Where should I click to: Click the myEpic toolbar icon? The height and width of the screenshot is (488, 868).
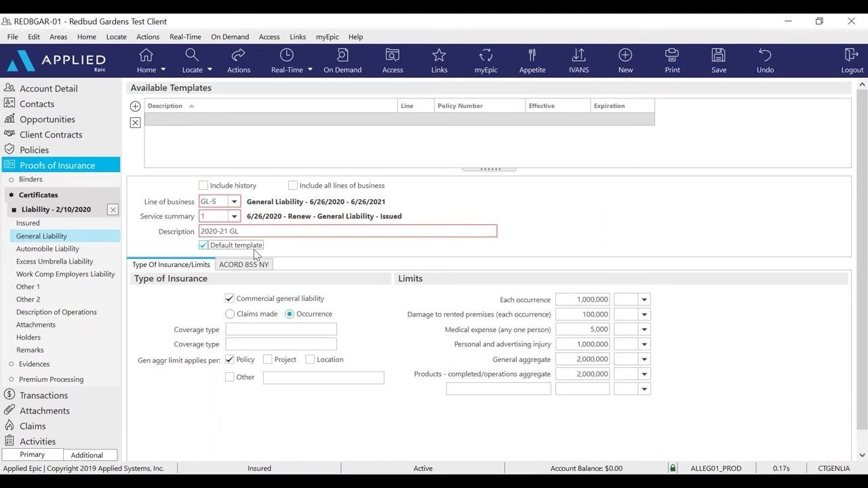[486, 56]
